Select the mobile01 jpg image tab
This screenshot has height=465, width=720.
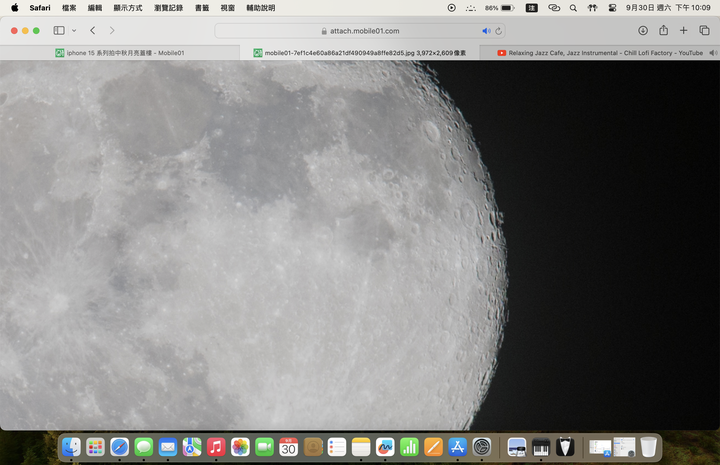360,53
